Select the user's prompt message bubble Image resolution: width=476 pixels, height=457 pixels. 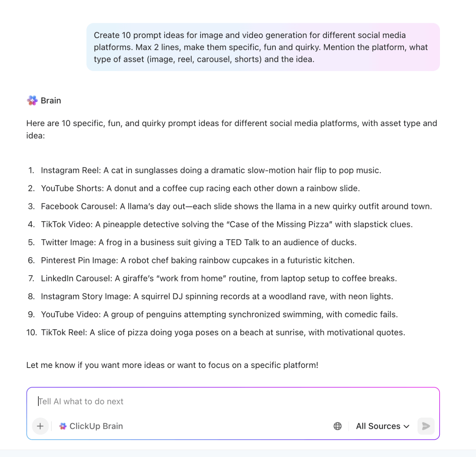point(262,47)
